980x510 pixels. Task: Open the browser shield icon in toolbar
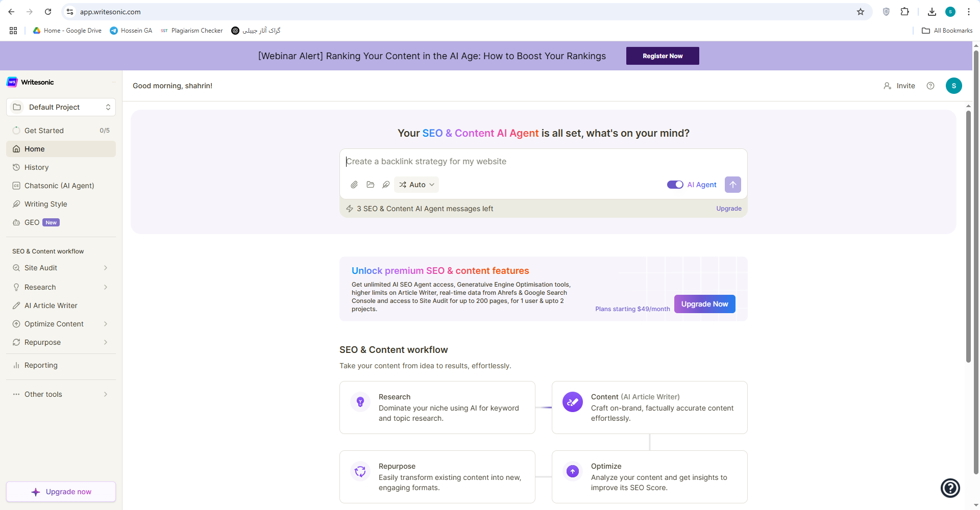[x=886, y=12]
